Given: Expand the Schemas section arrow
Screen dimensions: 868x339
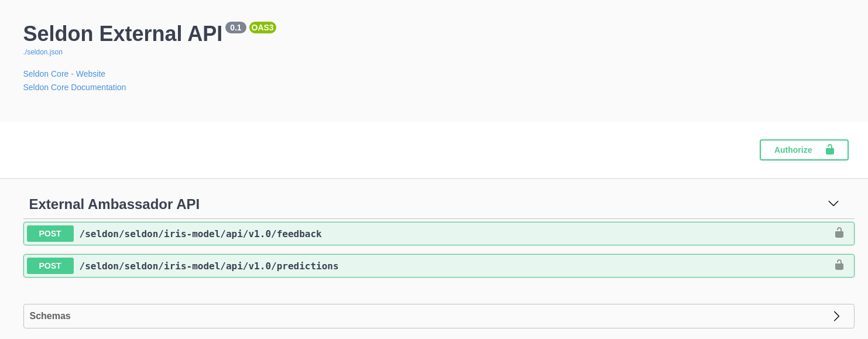Looking at the screenshot, I should [836, 316].
